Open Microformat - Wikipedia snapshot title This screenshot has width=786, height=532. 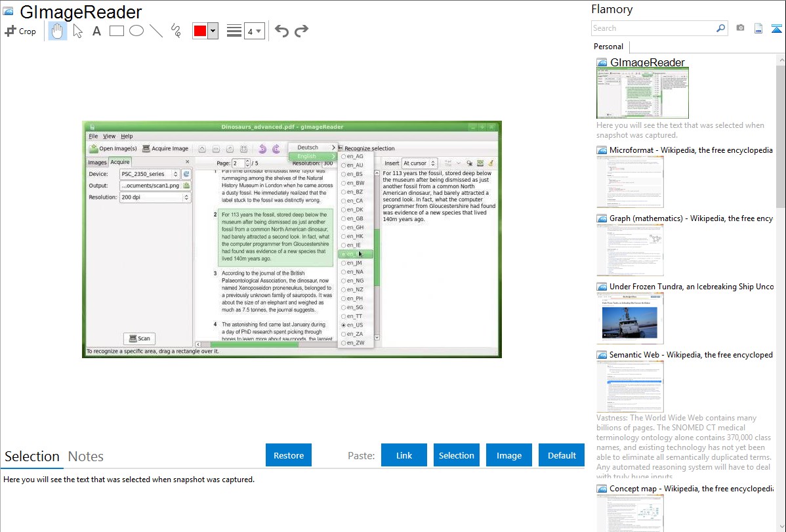point(691,150)
